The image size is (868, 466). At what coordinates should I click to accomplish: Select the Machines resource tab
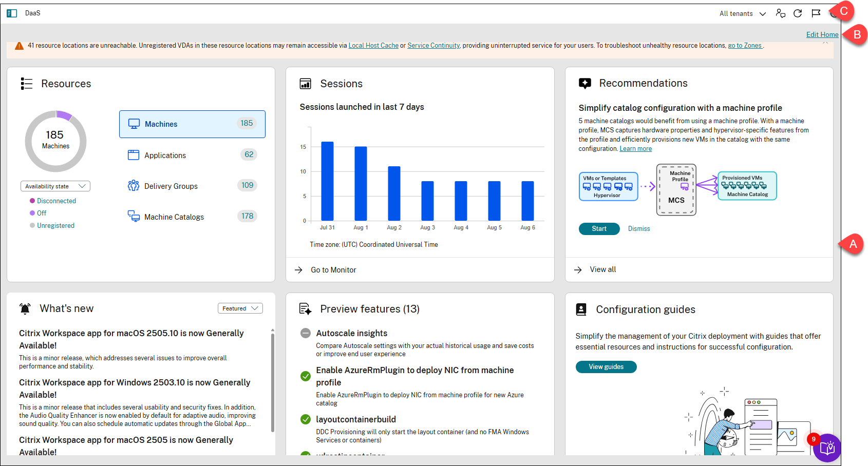click(192, 124)
